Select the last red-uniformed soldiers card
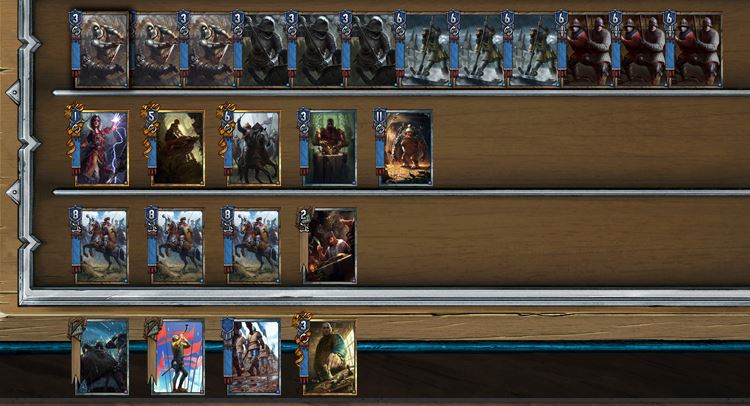The image size is (750, 406). point(696,50)
